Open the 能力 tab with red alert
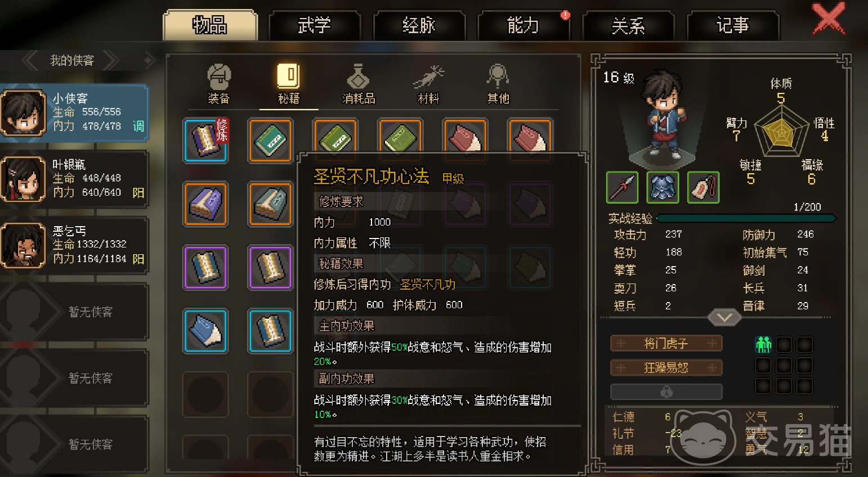868x477 pixels. point(524,26)
